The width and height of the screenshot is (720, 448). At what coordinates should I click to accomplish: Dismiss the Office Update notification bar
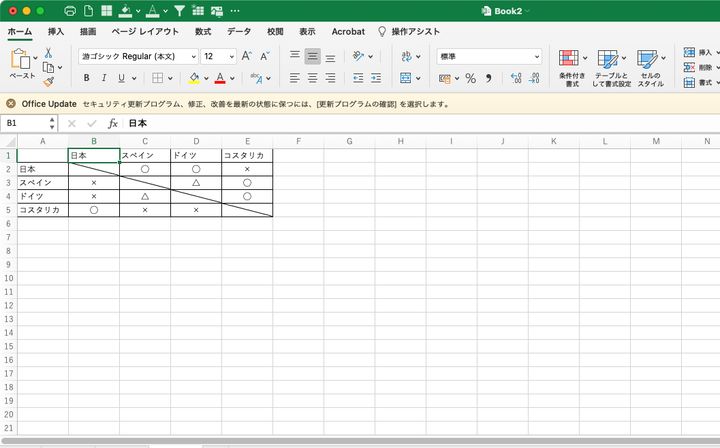point(11,103)
